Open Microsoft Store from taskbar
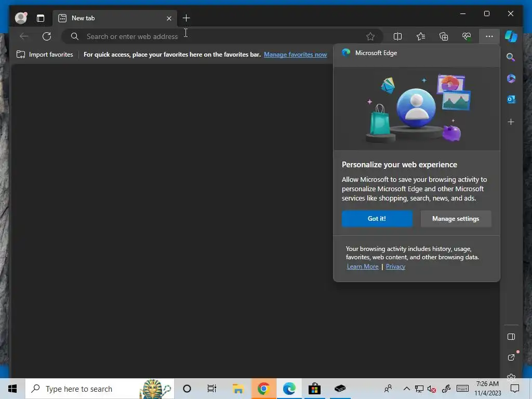 coord(314,389)
